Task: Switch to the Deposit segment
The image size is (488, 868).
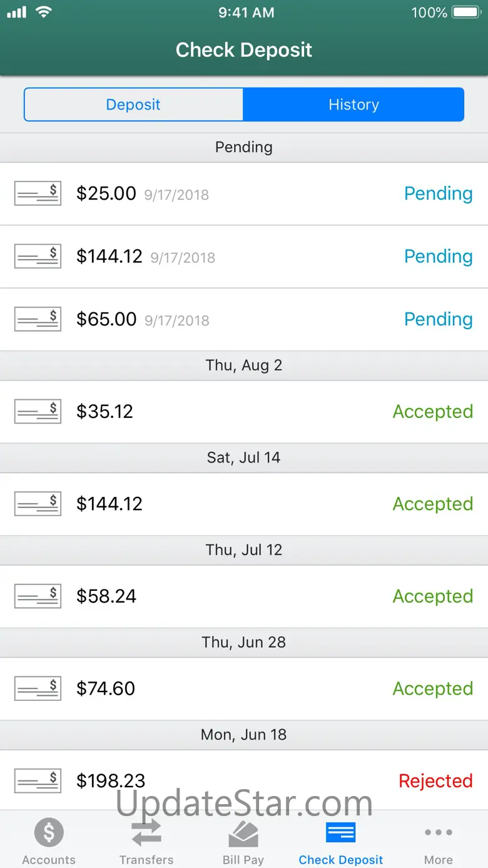Action: pyautogui.click(x=133, y=105)
